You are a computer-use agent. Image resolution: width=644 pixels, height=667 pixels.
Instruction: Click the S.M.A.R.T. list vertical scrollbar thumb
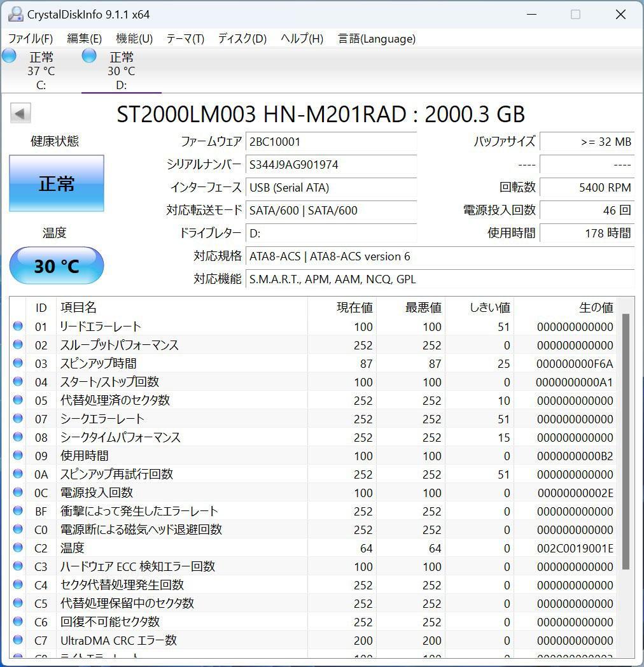(626, 442)
